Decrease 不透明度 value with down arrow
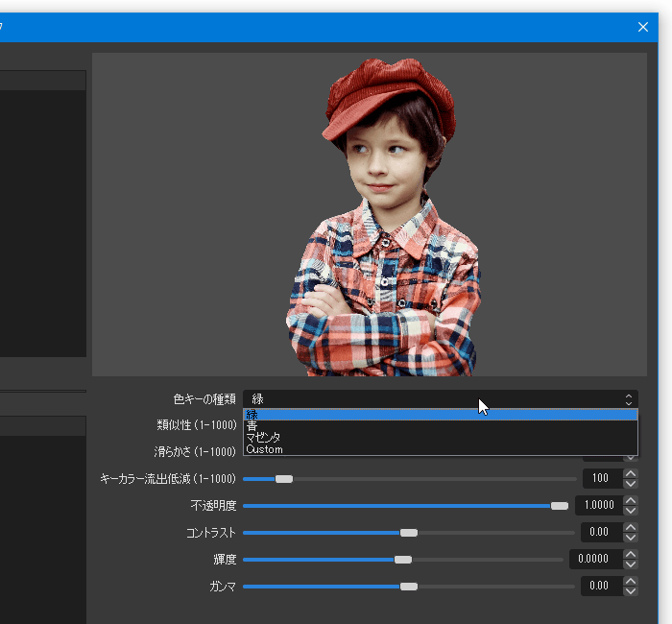The image size is (672, 624). tap(631, 511)
